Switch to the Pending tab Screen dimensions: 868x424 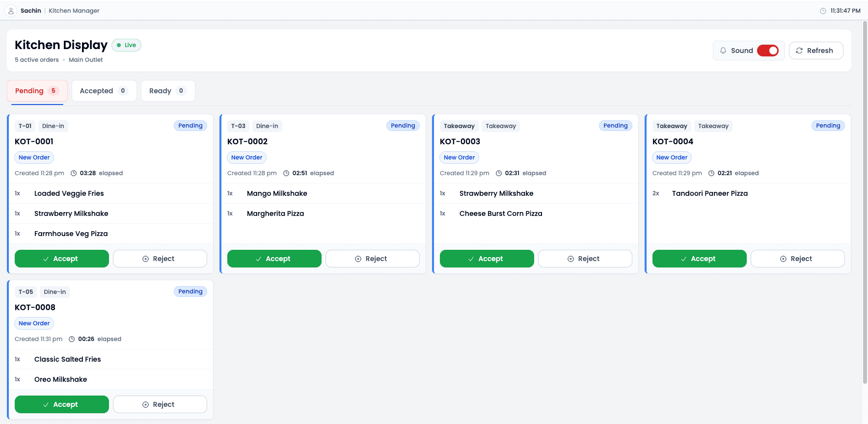pyautogui.click(x=37, y=91)
